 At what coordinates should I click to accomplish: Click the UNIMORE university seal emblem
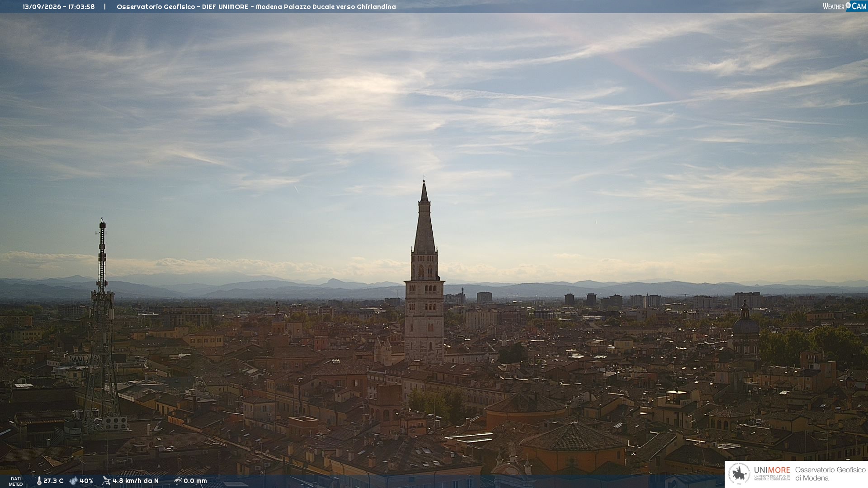739,474
